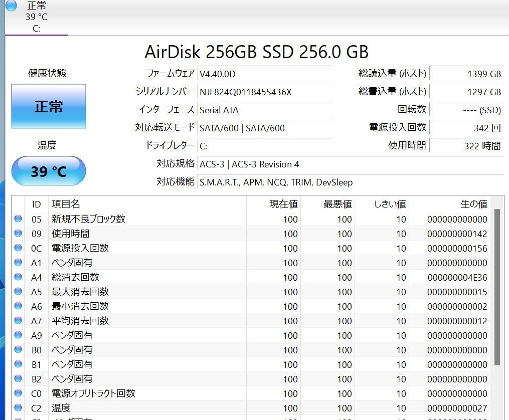This screenshot has height=420, width=509.
Task: Select the C: drive tab
Action: (x=36, y=17)
